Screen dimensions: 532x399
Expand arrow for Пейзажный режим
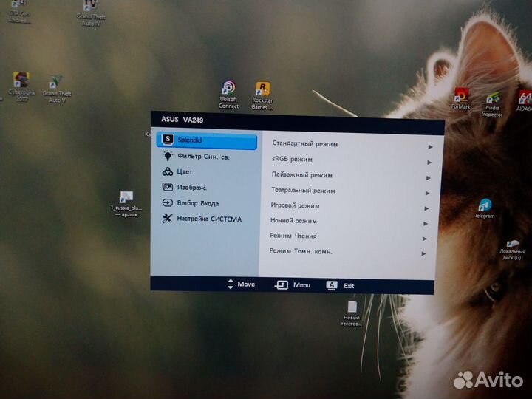pyautogui.click(x=428, y=178)
